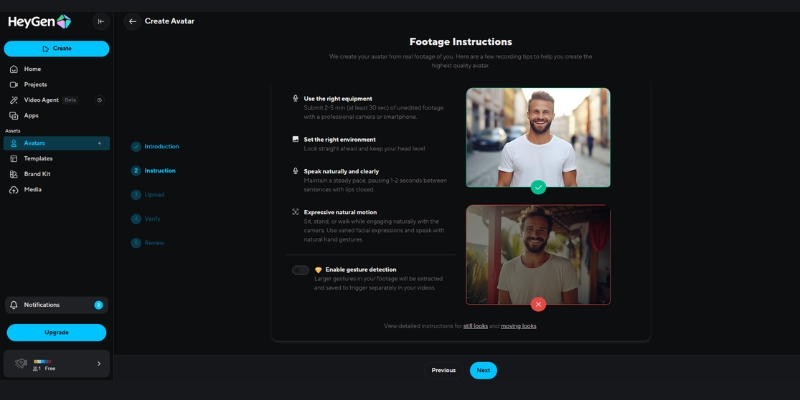Toggle Enable gesture detection switch
The height and width of the screenshot is (400, 800).
coord(301,270)
